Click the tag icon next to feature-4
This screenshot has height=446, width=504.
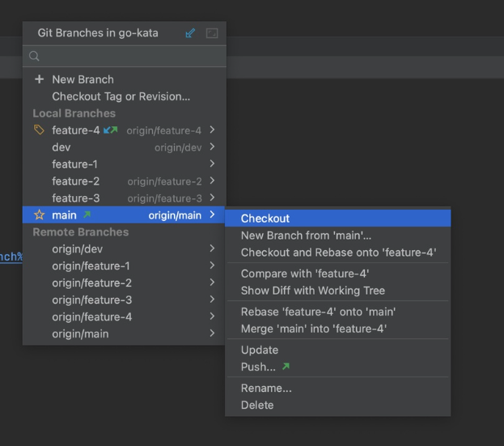pos(39,130)
